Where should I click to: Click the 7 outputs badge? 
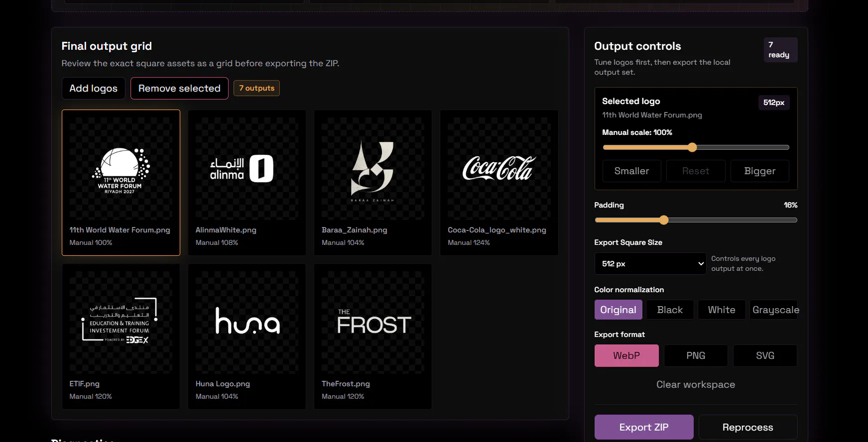click(x=256, y=88)
